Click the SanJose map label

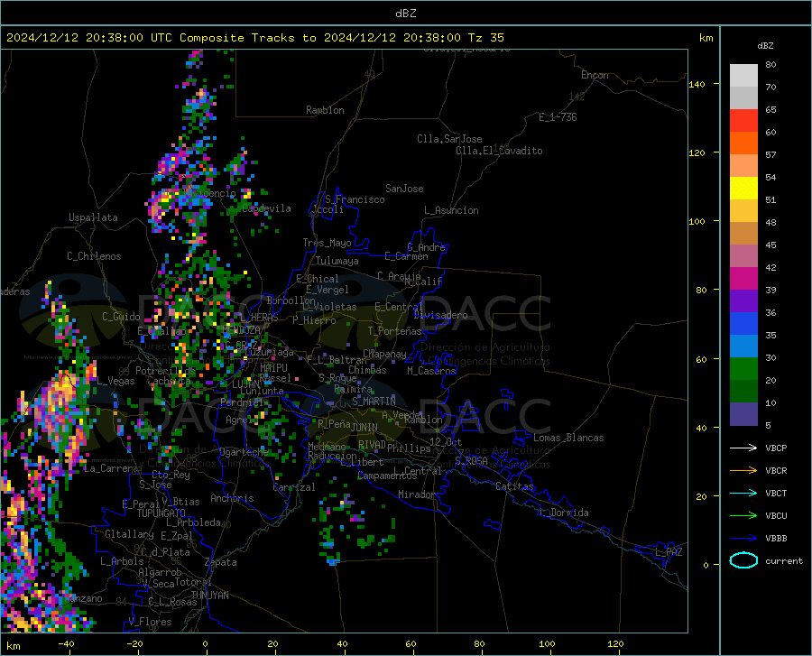point(404,189)
